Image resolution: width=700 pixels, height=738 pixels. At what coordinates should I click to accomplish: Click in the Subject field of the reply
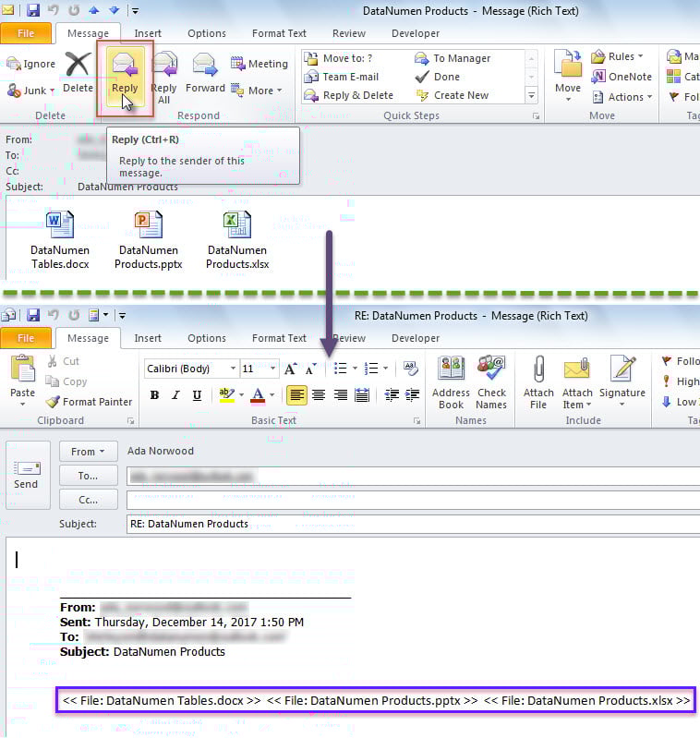pyautogui.click(x=413, y=524)
